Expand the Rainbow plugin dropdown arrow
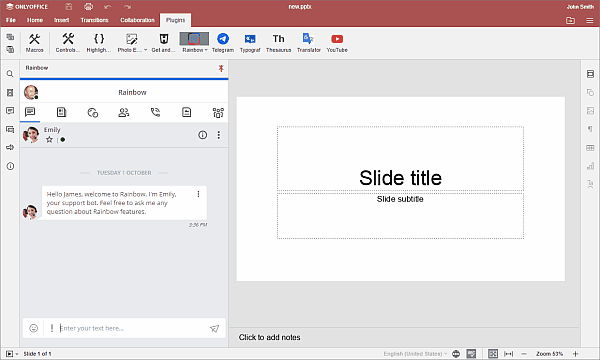This screenshot has width=600, height=360. pyautogui.click(x=206, y=50)
